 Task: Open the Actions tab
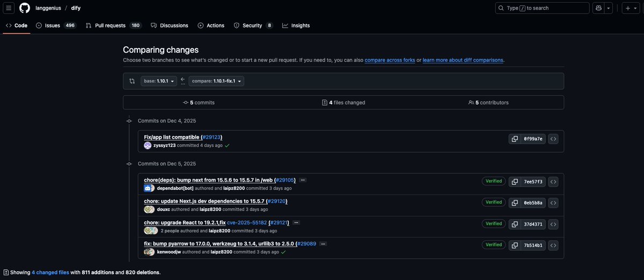[211, 25]
